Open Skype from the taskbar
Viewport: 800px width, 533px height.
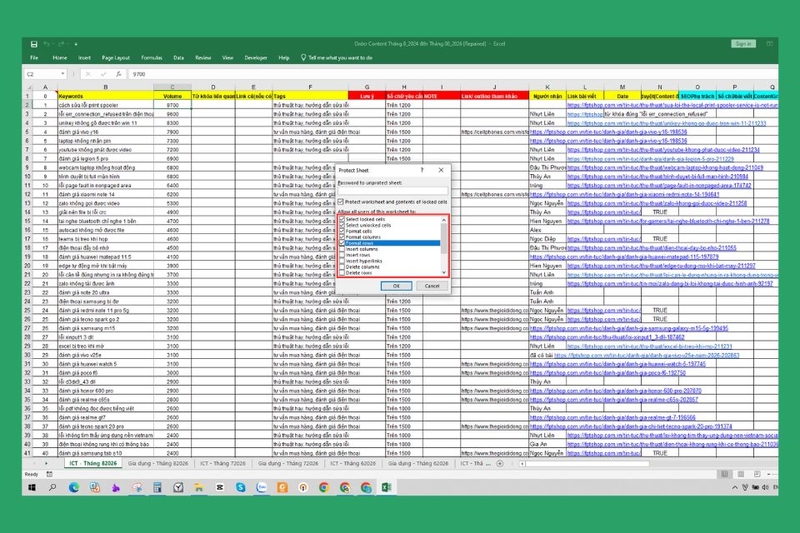[x=240, y=488]
